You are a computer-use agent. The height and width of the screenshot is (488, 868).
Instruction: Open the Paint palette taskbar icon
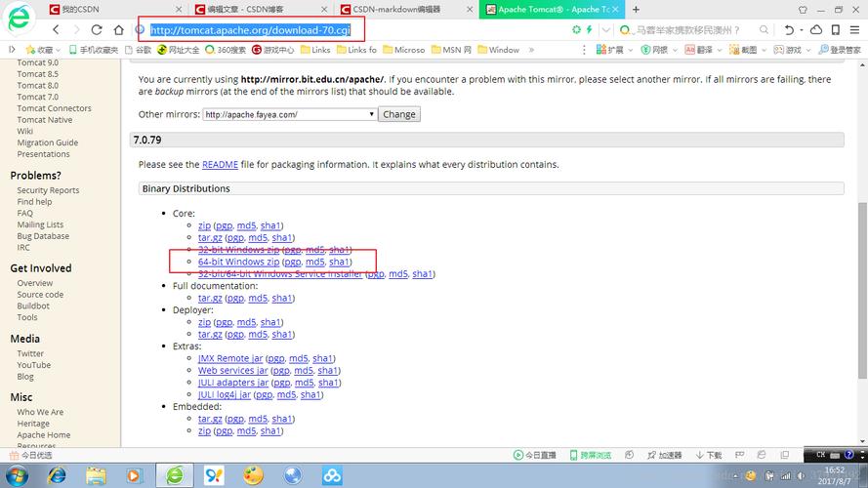tap(253, 475)
